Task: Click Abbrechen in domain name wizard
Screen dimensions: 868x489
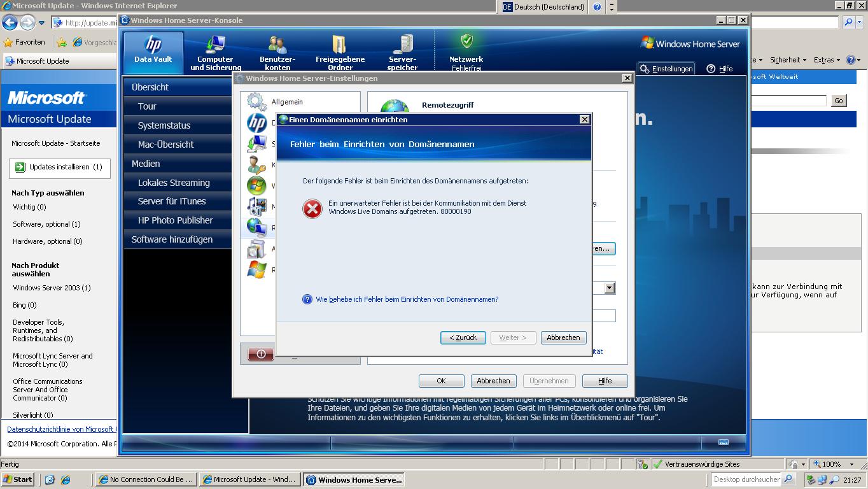Action: 563,337
